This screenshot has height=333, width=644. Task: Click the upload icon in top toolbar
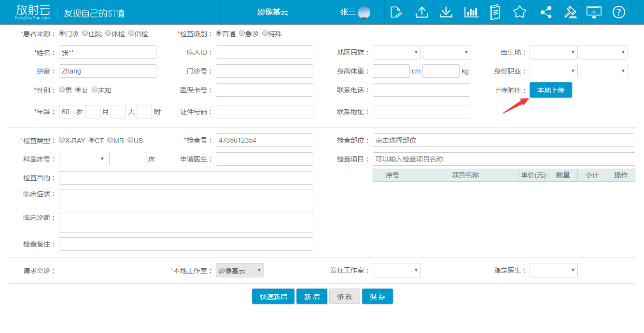click(421, 12)
